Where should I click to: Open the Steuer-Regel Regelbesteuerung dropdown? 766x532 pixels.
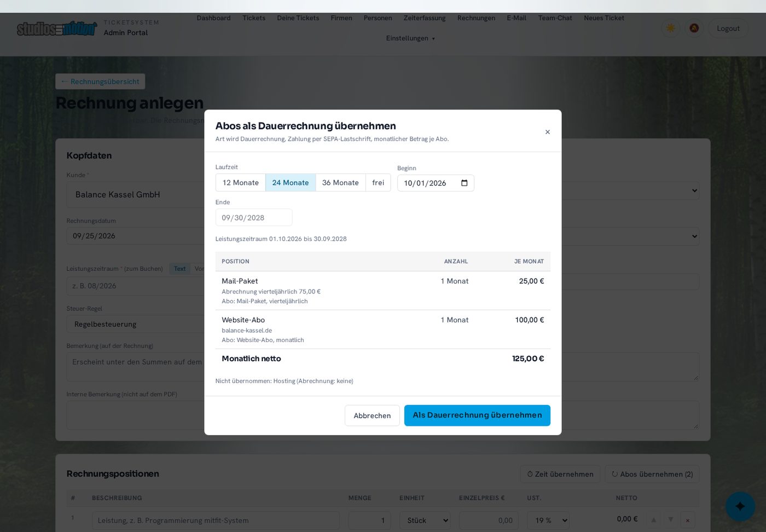(136, 324)
